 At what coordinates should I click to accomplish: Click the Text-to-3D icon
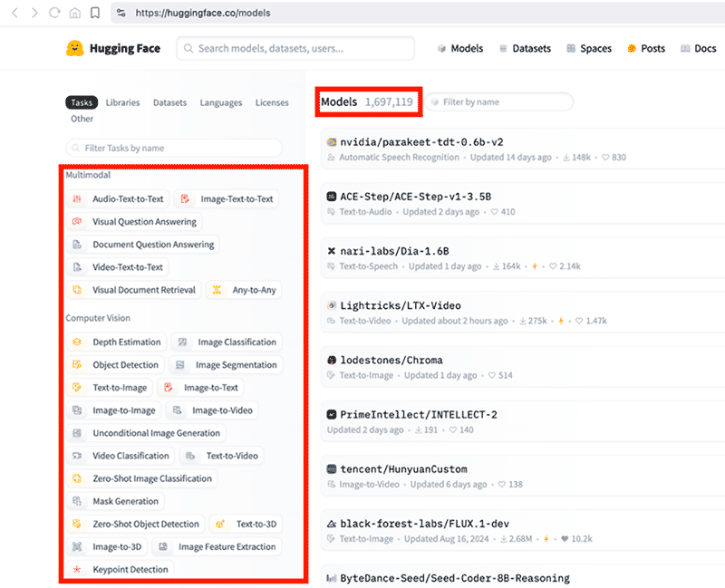click(220, 524)
